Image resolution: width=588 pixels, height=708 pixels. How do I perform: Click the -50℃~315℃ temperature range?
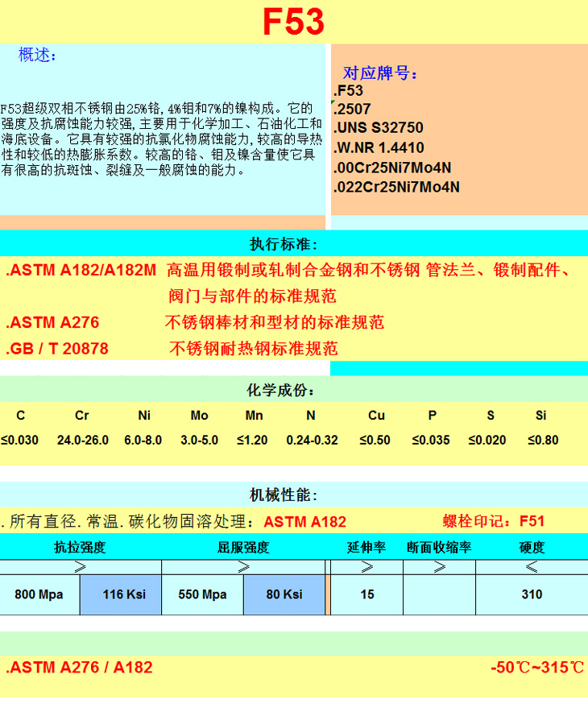coord(537,668)
